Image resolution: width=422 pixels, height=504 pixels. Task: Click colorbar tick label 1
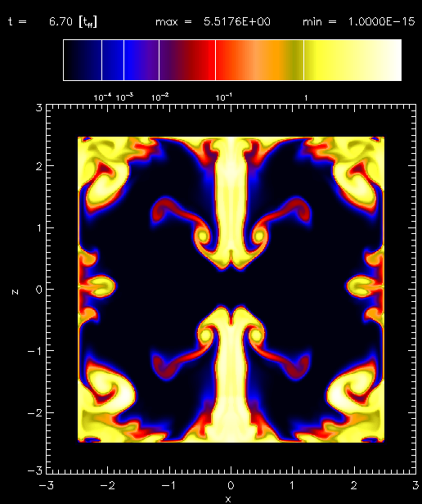coord(306,97)
